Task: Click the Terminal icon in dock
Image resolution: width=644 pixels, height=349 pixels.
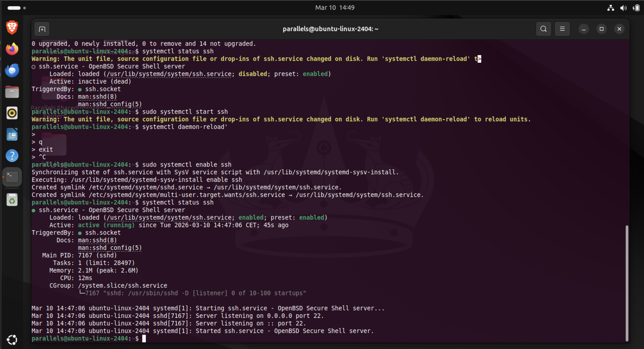Action: tap(12, 177)
